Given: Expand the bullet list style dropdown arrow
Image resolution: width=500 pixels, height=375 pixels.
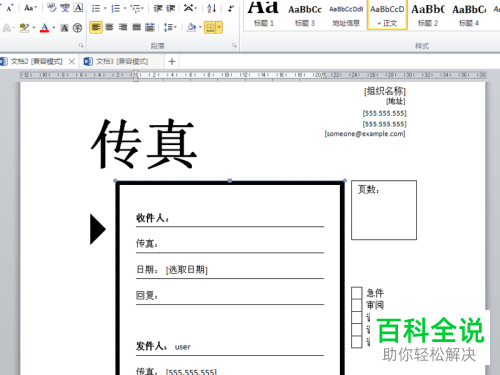Looking at the screenshot, I should point(105,8).
